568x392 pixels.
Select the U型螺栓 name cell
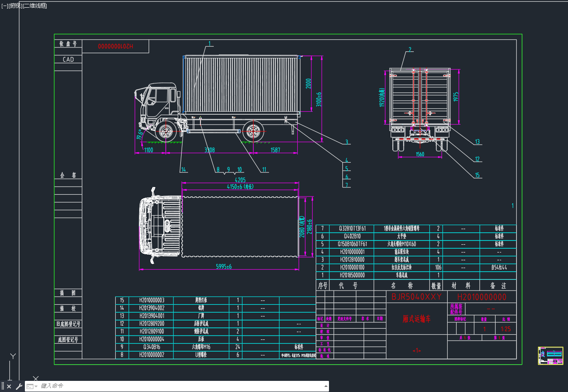(201, 355)
